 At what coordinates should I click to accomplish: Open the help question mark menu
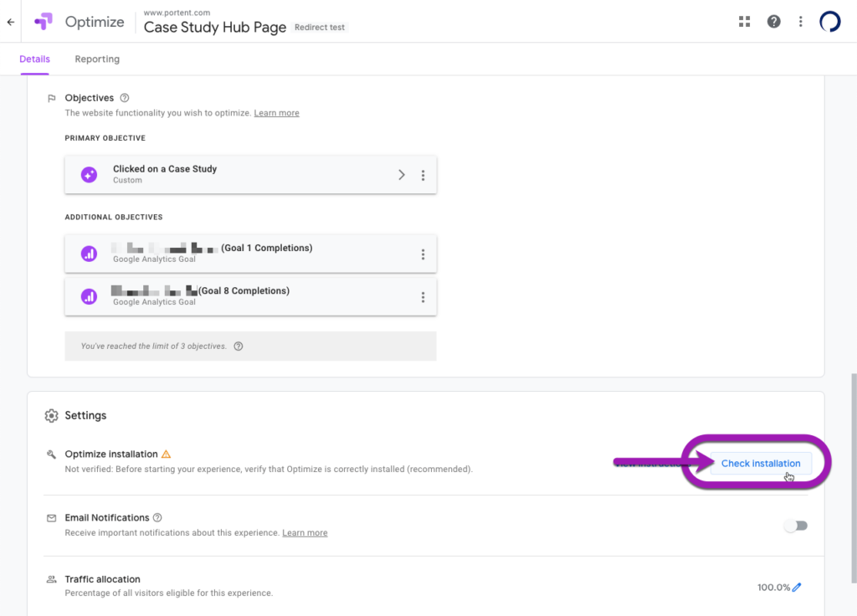coord(773,21)
